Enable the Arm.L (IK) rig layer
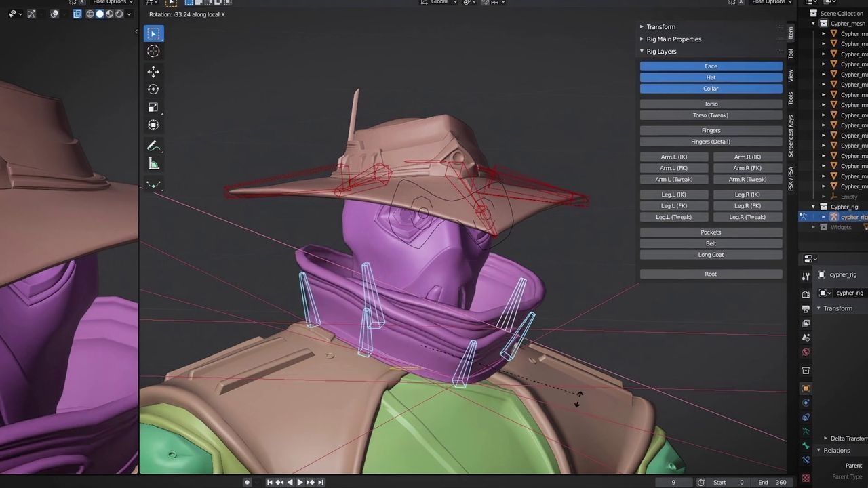This screenshot has height=488, width=868. [673, 157]
